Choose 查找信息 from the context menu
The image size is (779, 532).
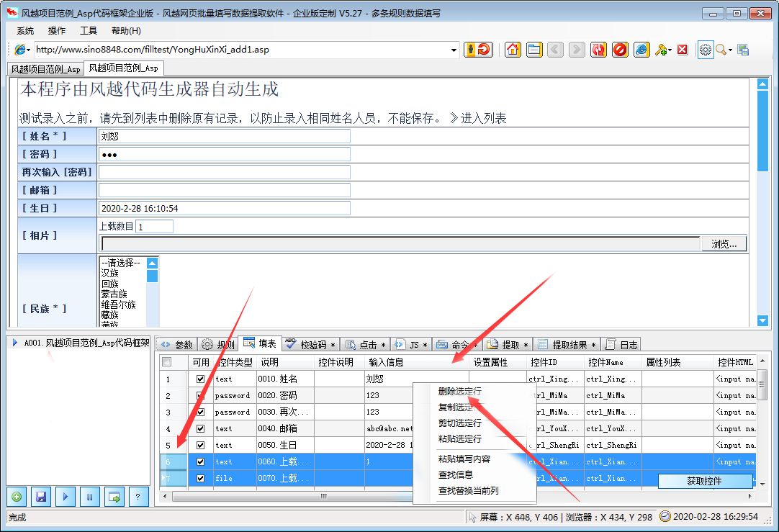(456, 475)
